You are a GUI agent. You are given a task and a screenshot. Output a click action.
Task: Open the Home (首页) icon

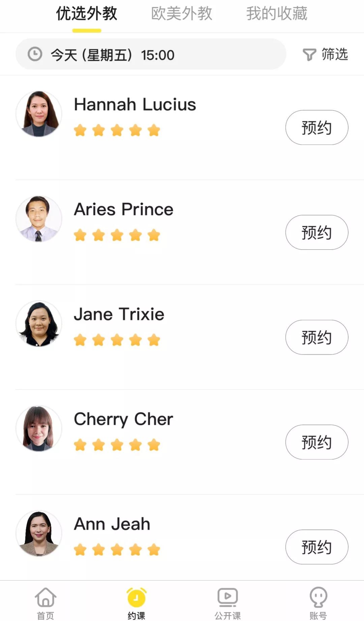45,598
